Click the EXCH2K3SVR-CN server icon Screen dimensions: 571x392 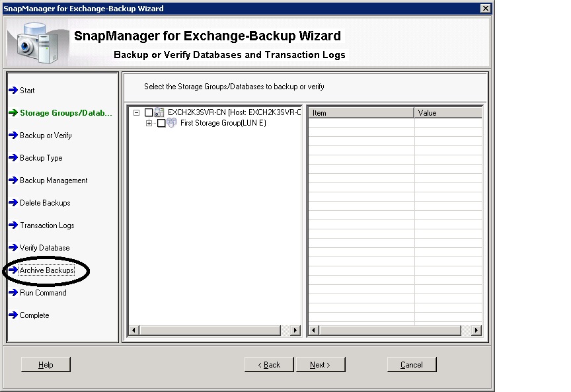coord(159,112)
